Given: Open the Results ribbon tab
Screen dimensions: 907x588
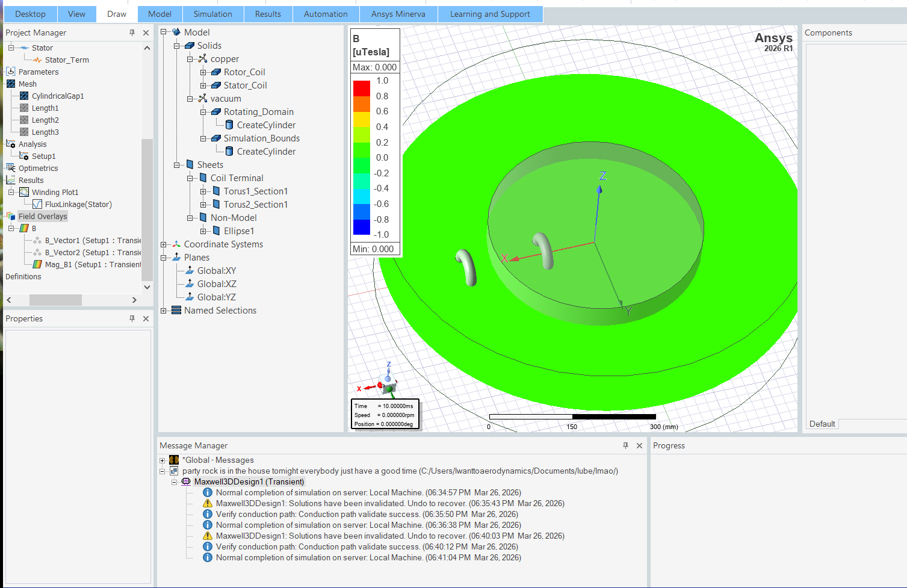Looking at the screenshot, I should [268, 14].
